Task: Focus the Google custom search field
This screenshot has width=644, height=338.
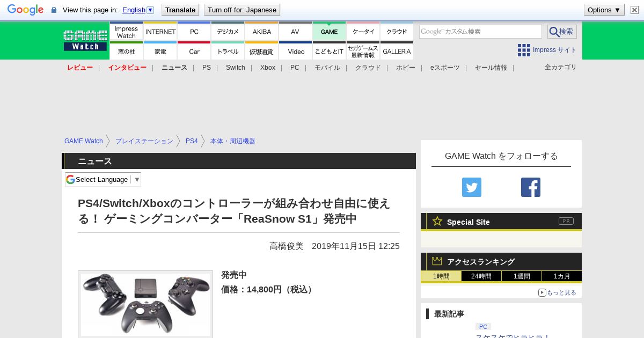Action: tap(480, 32)
